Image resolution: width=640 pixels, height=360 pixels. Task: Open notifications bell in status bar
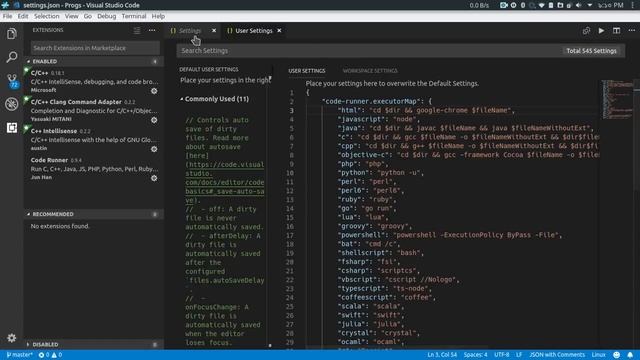click(x=630, y=355)
